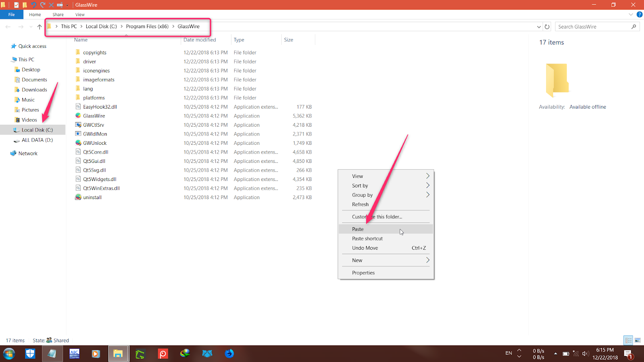This screenshot has height=362, width=644.
Task: Select ALL DATA (D:) drive in the sidebar
Action: coord(37,140)
